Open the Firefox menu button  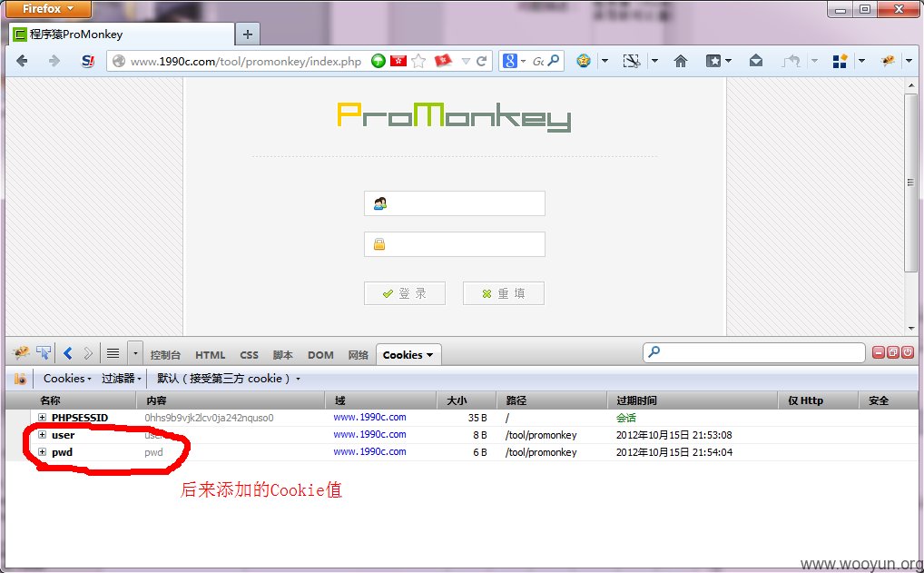[x=49, y=8]
